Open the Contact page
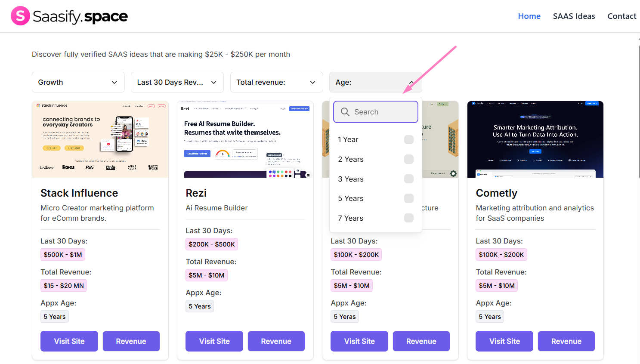Image resolution: width=640 pixels, height=364 pixels. [x=621, y=16]
